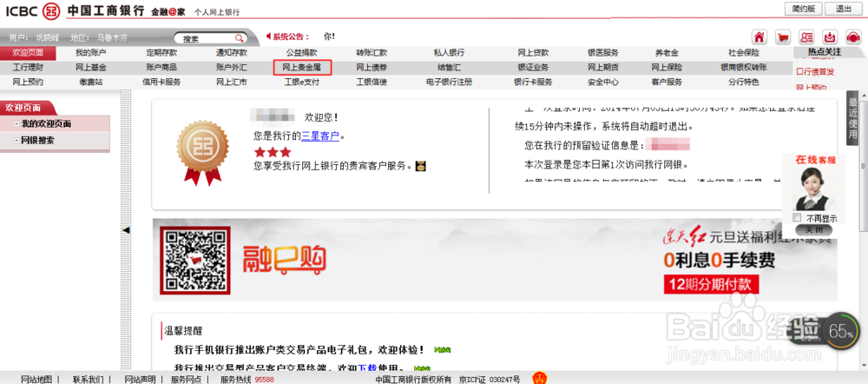Open the 网站地图 footer link
Image resolution: width=868 pixels, height=384 pixels.
[36, 380]
